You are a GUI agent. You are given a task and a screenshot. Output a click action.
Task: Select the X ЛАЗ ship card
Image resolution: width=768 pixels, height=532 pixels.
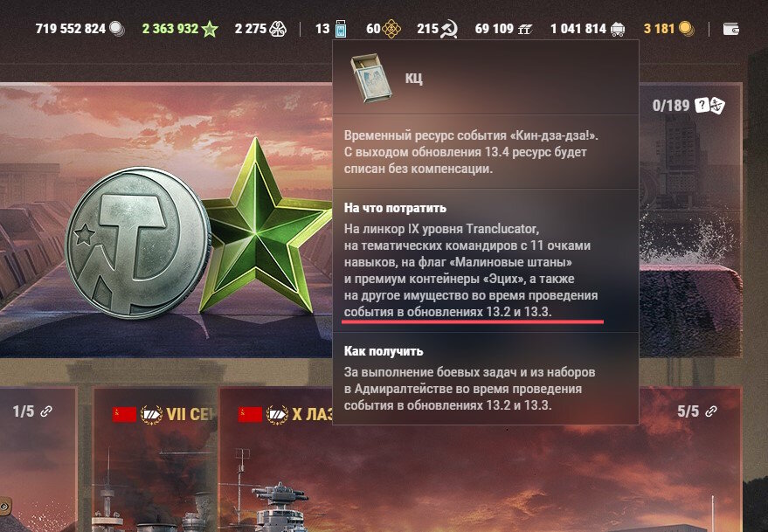pos(276,459)
